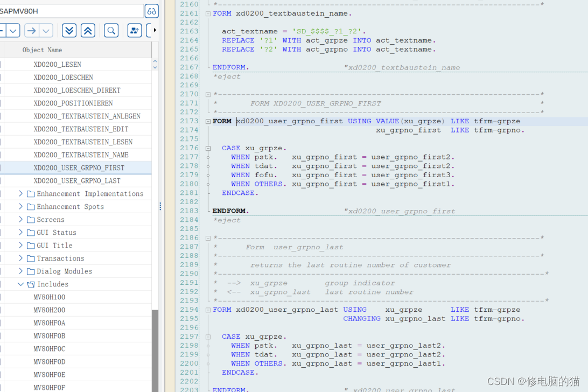Image resolution: width=588 pixels, height=392 pixels.
Task: Open search using the magnifier toolbar icon
Action: (x=111, y=30)
